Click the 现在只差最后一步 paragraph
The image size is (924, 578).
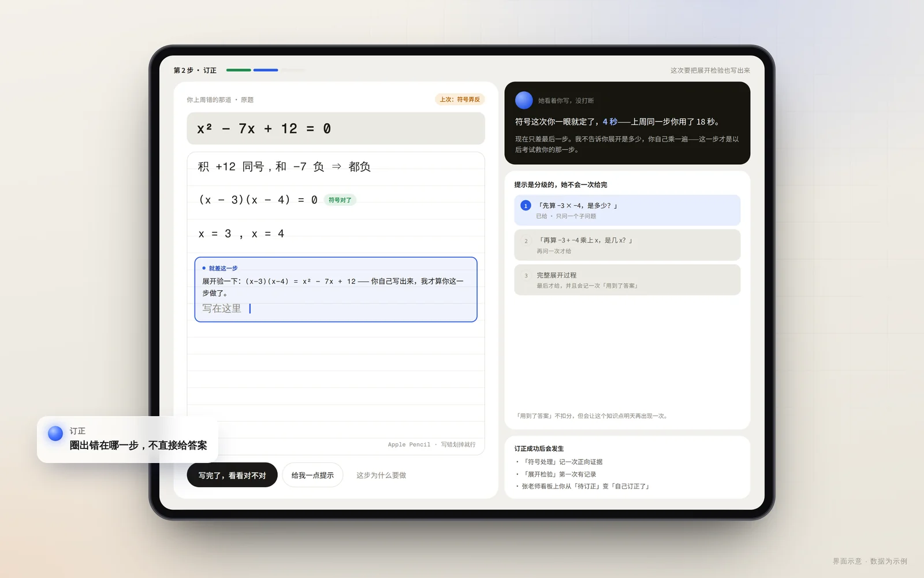[x=627, y=144]
